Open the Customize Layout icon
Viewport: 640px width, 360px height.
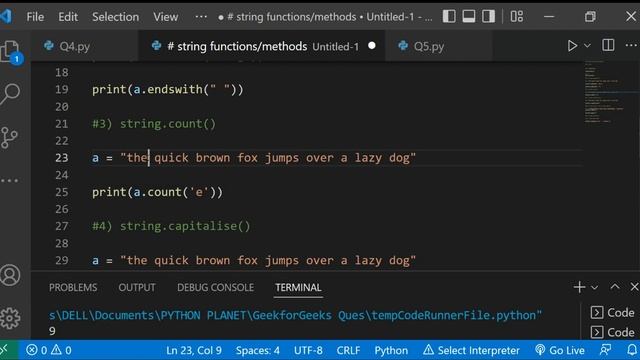pyautogui.click(x=516, y=16)
